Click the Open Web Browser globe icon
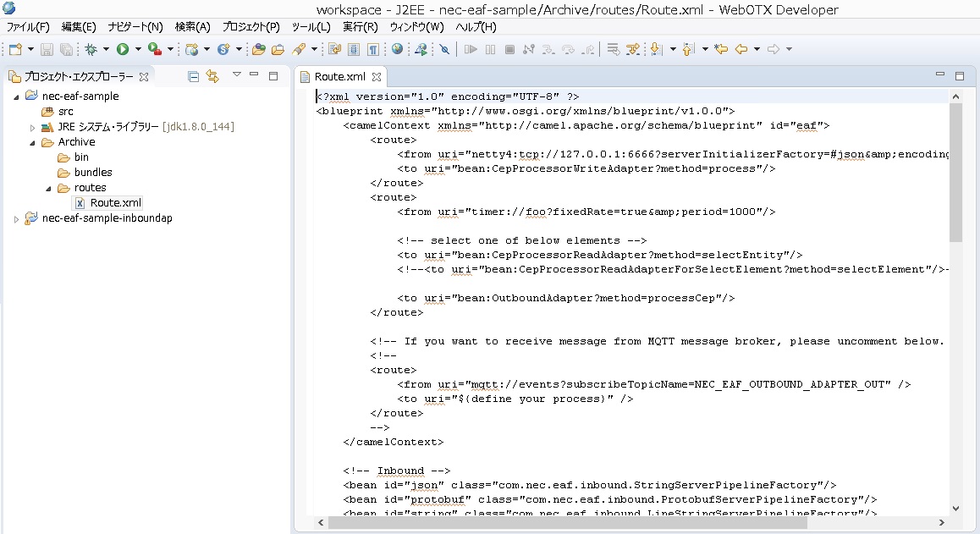 click(x=397, y=50)
